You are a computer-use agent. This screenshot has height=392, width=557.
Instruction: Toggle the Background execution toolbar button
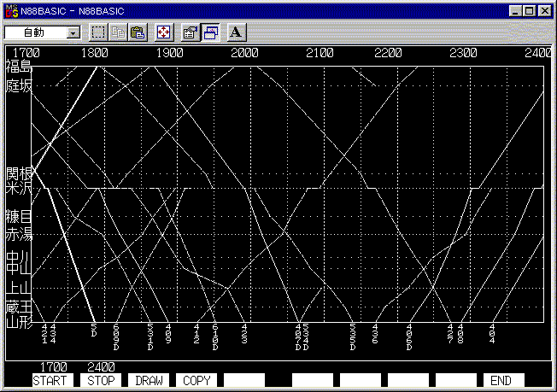pos(210,32)
